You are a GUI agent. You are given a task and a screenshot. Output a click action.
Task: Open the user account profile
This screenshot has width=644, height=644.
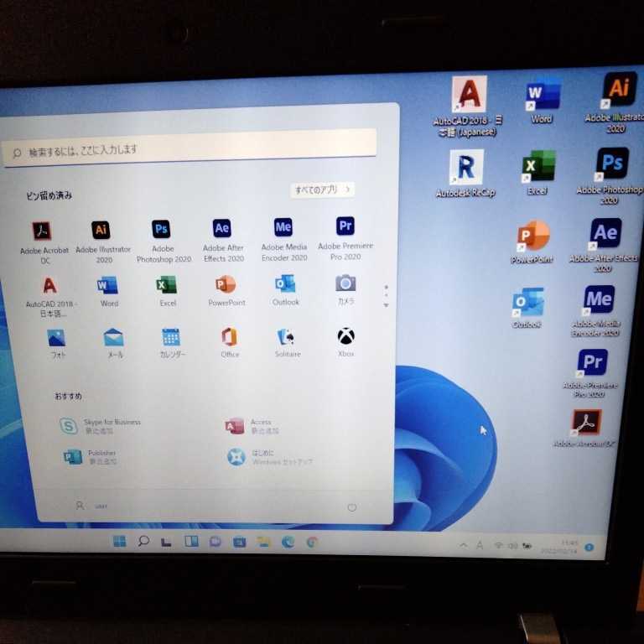(91, 506)
